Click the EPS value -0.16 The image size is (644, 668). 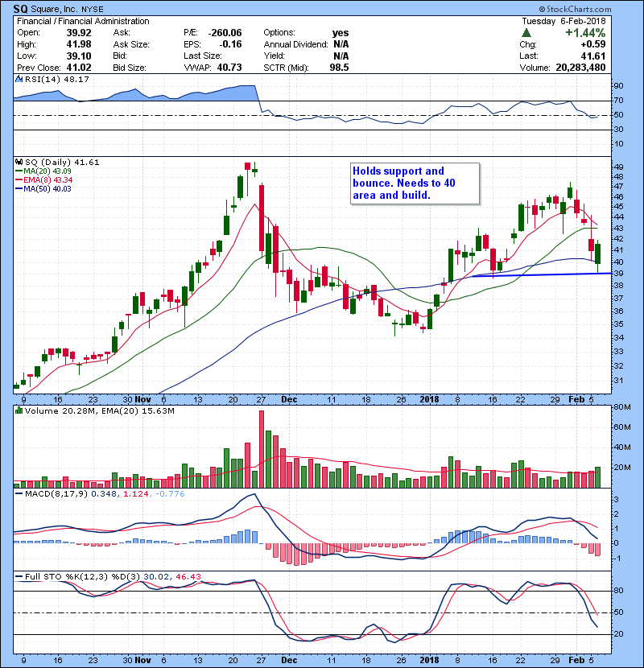click(x=230, y=44)
